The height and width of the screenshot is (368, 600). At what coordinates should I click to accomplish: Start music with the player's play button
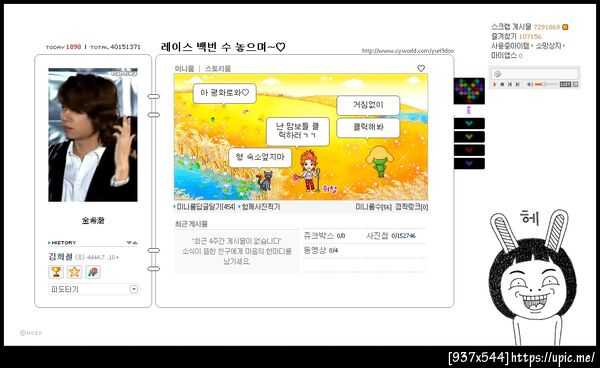[x=495, y=84]
